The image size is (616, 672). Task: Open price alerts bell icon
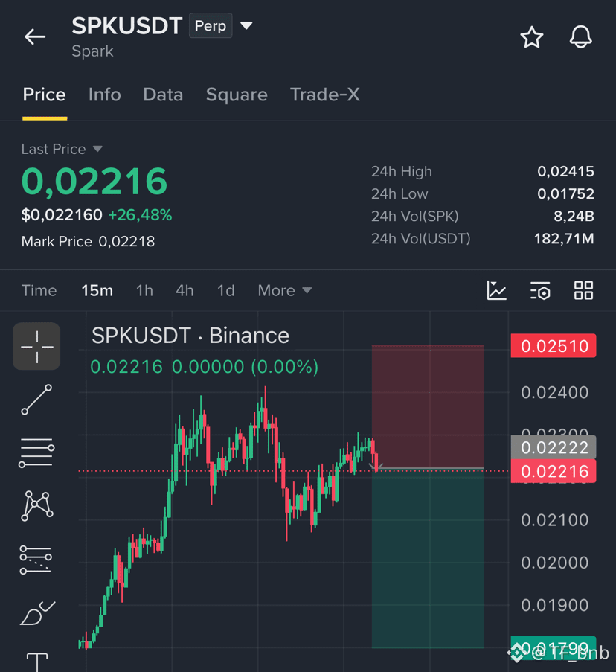coord(580,37)
